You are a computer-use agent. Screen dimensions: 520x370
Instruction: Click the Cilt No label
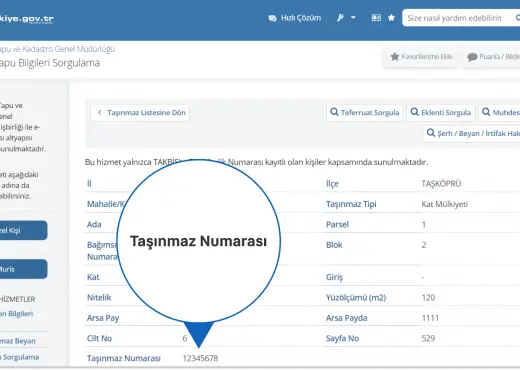click(99, 338)
